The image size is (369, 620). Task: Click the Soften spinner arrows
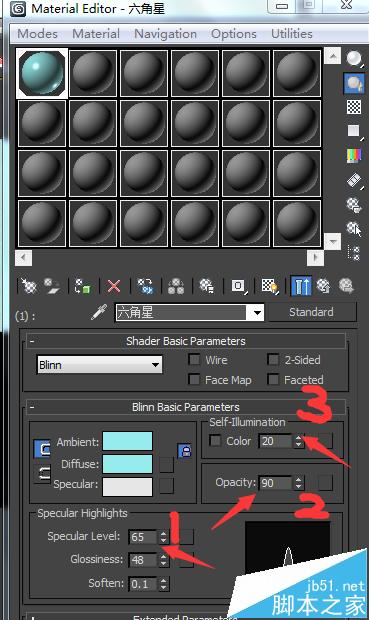tap(163, 583)
